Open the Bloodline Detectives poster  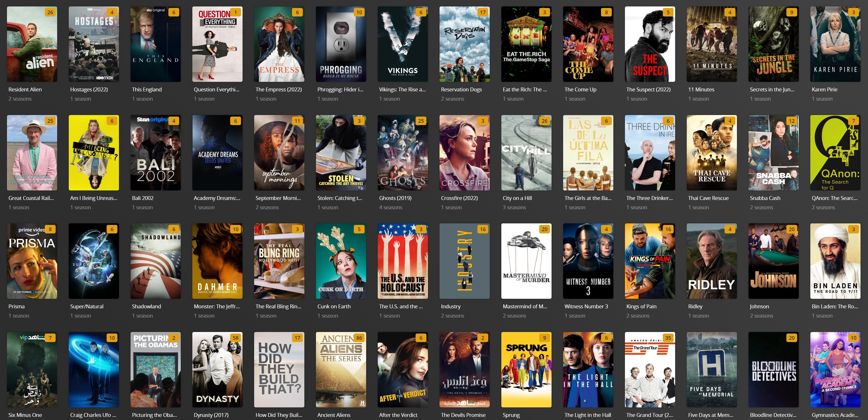tap(773, 370)
